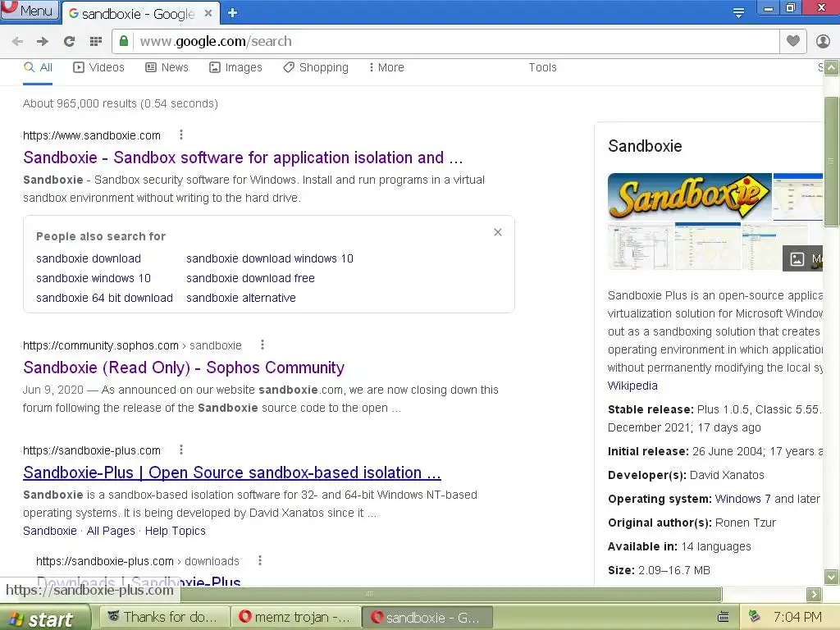
Task: Open the Sandboxie sitelink under Sandboxie-Plus
Action: point(50,531)
